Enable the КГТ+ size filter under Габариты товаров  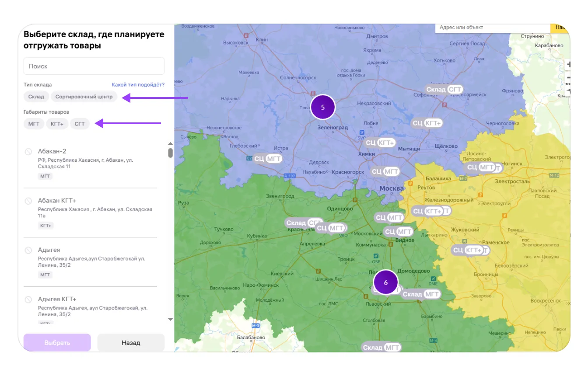coord(57,124)
